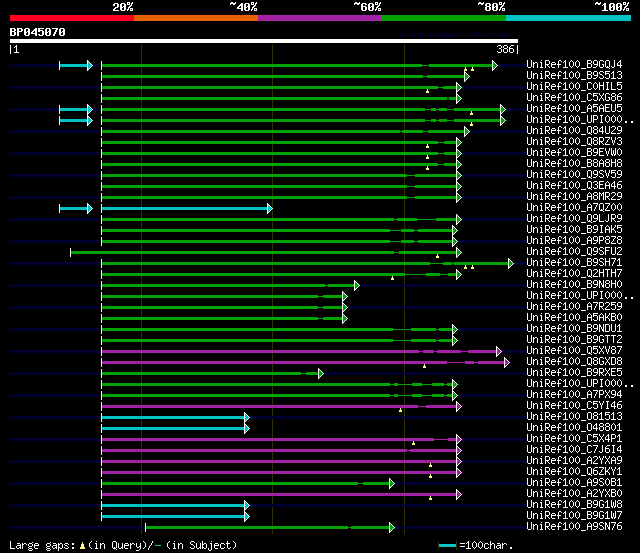Select the UniRef100_A5AEU5 subject label

click(574, 109)
